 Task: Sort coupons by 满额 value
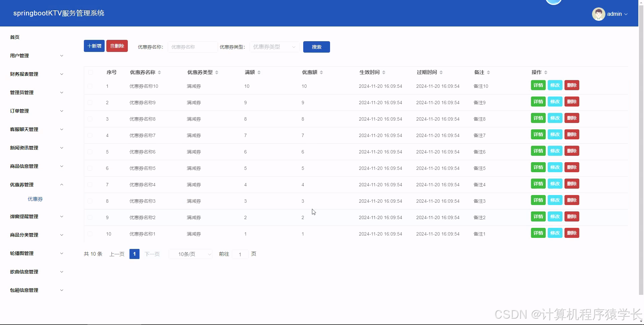pyautogui.click(x=260, y=72)
